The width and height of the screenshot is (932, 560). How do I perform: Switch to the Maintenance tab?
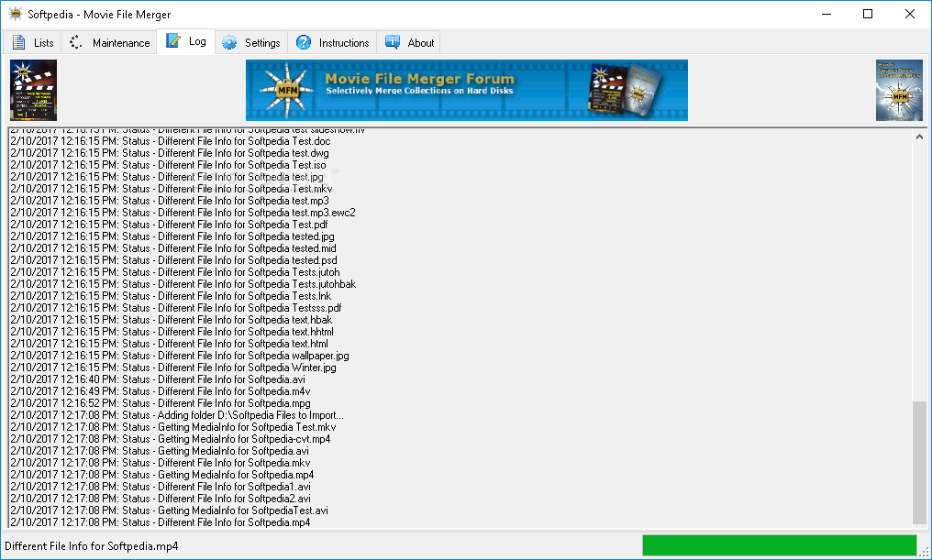[109, 43]
